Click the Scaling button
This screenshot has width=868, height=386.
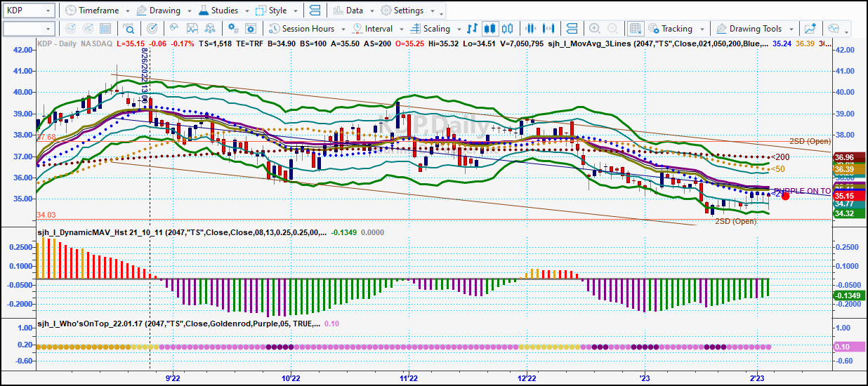tap(435, 29)
